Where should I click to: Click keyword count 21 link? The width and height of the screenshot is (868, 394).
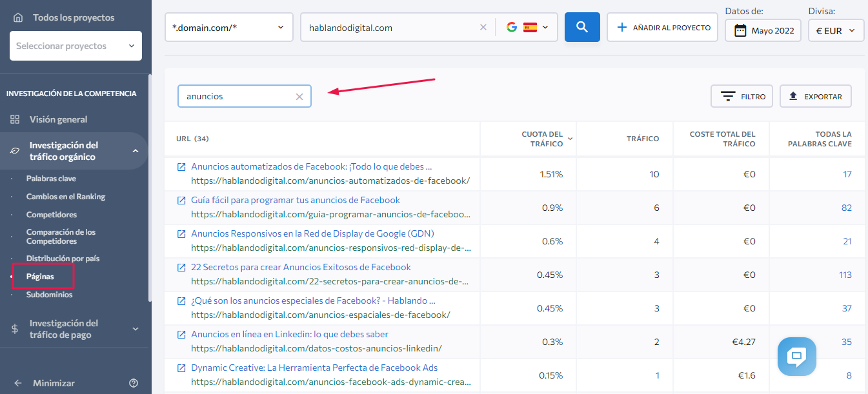[847, 241]
